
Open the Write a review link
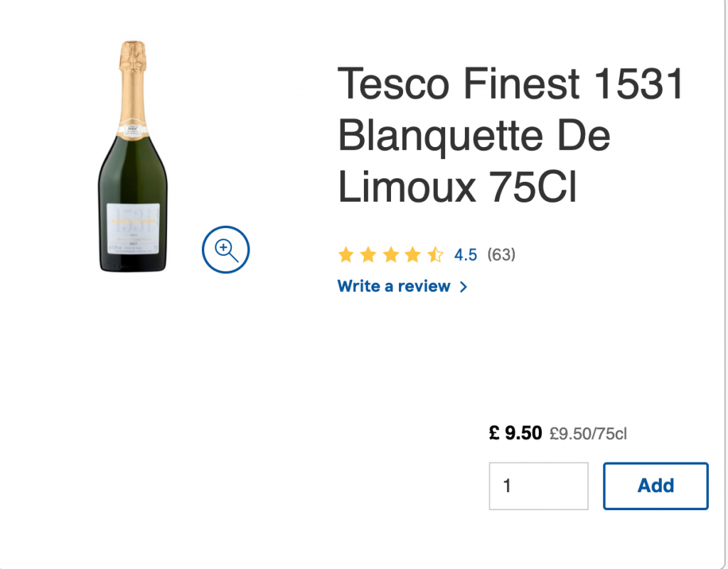(x=394, y=286)
